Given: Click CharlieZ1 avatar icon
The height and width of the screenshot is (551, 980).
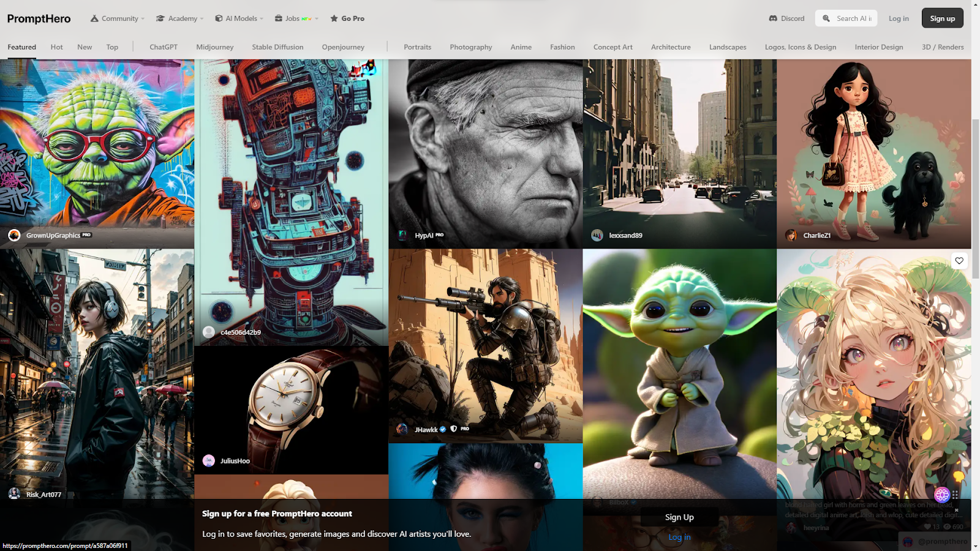Looking at the screenshot, I should click(791, 235).
